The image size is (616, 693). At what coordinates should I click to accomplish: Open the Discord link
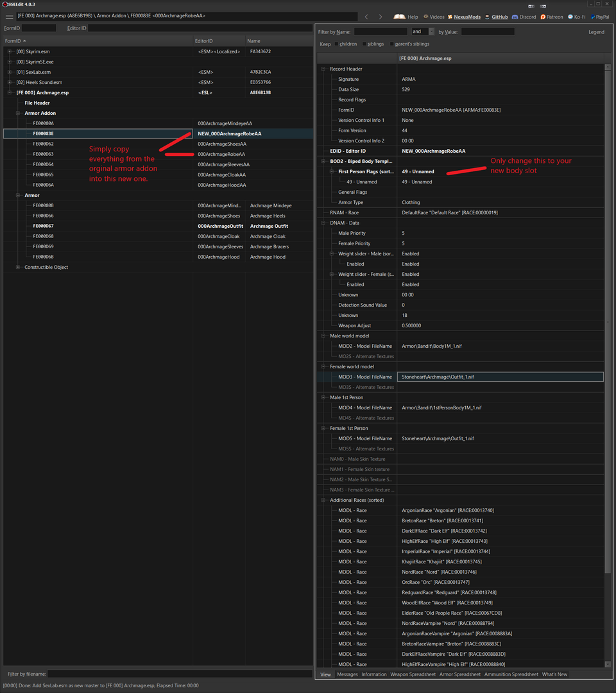coord(527,17)
